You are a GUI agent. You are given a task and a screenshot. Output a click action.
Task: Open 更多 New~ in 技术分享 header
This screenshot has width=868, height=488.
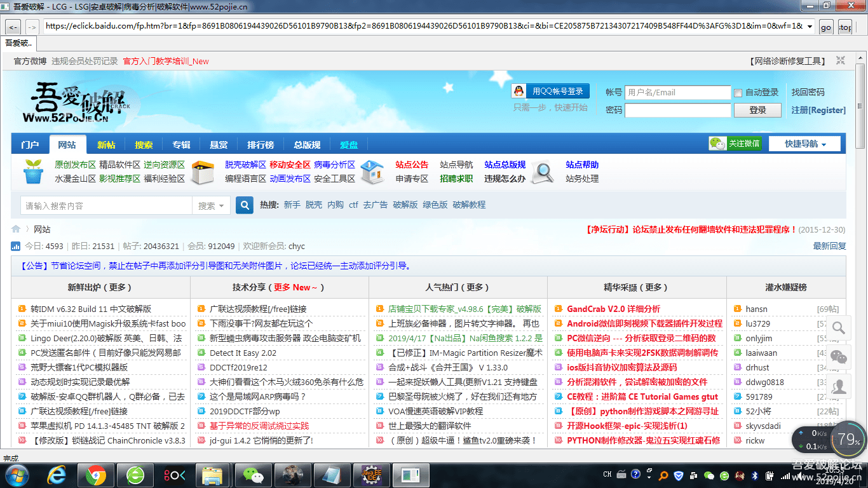click(x=296, y=287)
